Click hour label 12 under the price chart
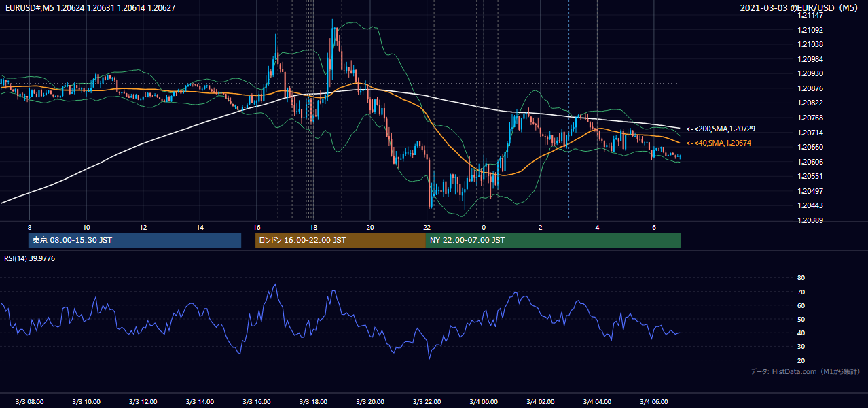This screenshot has height=408, width=868. (x=143, y=227)
